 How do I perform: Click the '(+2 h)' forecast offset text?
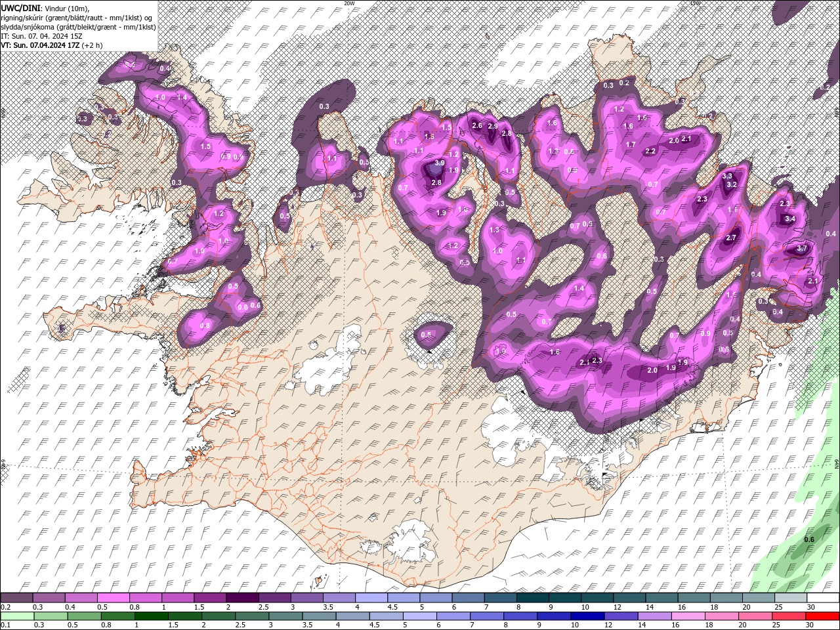(92, 45)
